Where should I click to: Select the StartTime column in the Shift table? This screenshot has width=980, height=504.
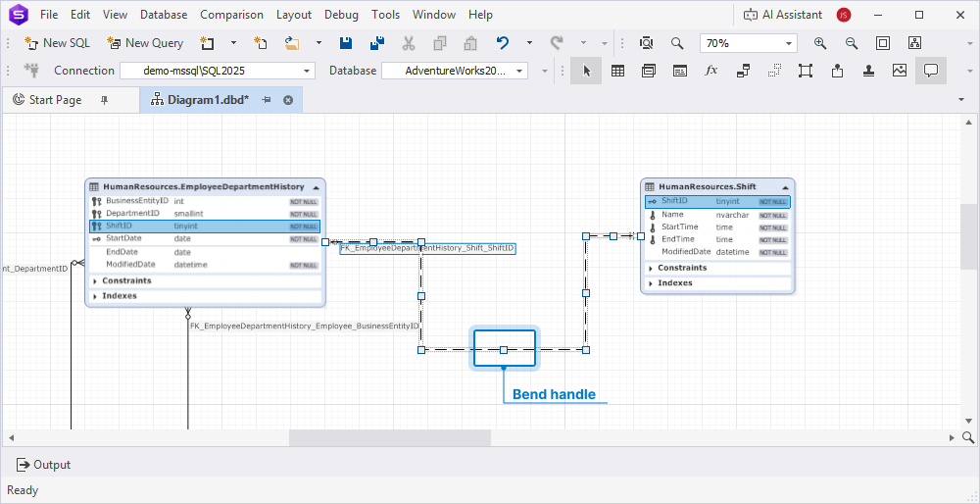pyautogui.click(x=717, y=227)
